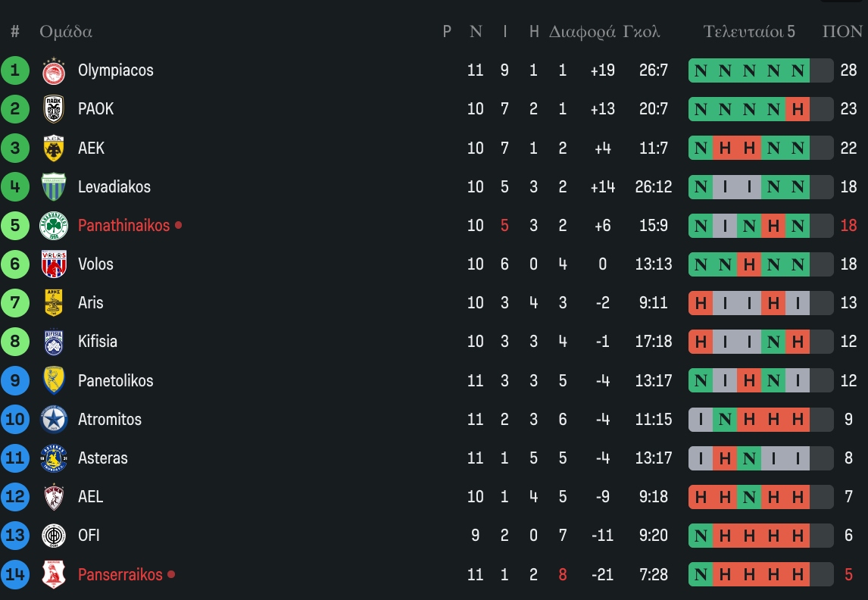
Task: Click the Ομάδα column header
Action: click(66, 32)
